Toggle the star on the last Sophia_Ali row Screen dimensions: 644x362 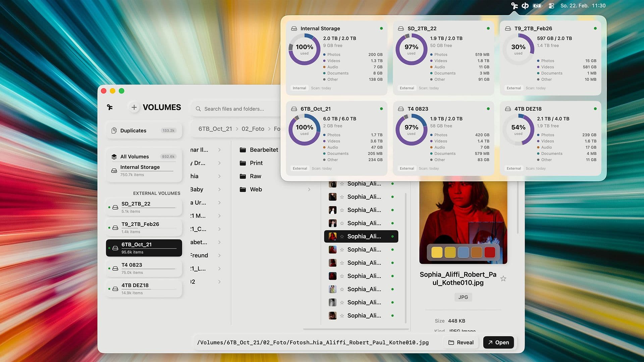(x=342, y=316)
